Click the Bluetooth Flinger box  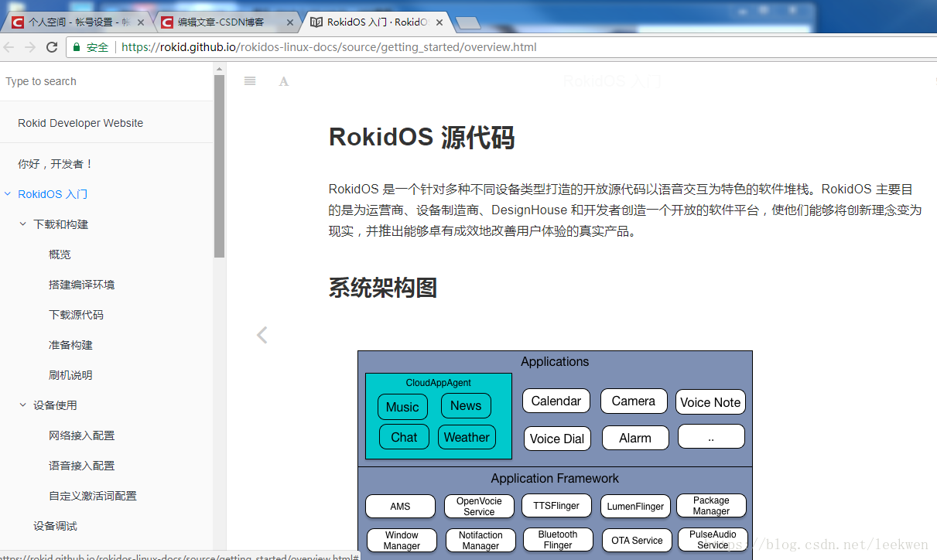point(558,540)
